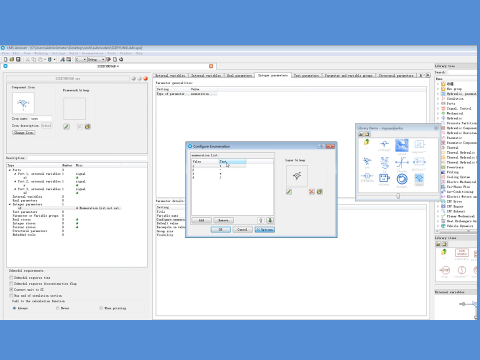480x360 pixels.
Task: Move enumeration row up with up arrow
Action: pyautogui.click(x=261, y=220)
